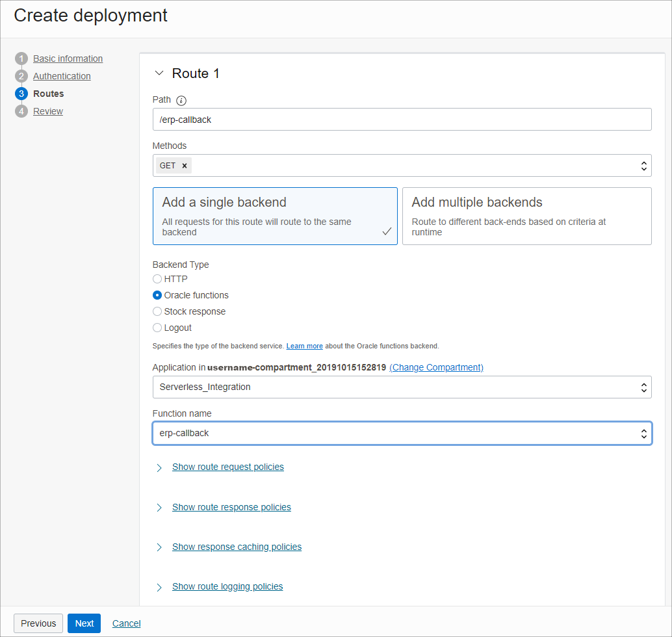Collapse Route 1 using its chevron
672x637 pixels.
tap(159, 73)
